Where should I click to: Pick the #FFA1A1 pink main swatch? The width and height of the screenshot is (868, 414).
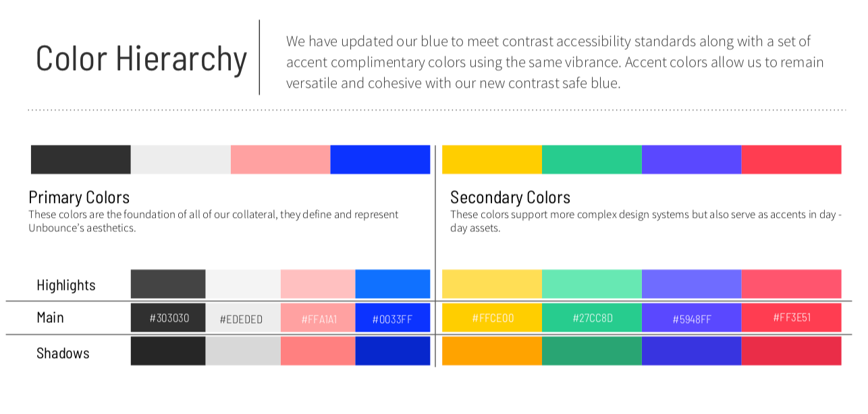point(318,318)
